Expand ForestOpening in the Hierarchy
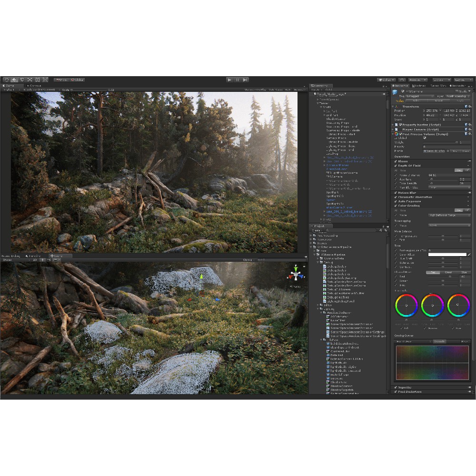The image size is (476, 476). [x=317, y=99]
